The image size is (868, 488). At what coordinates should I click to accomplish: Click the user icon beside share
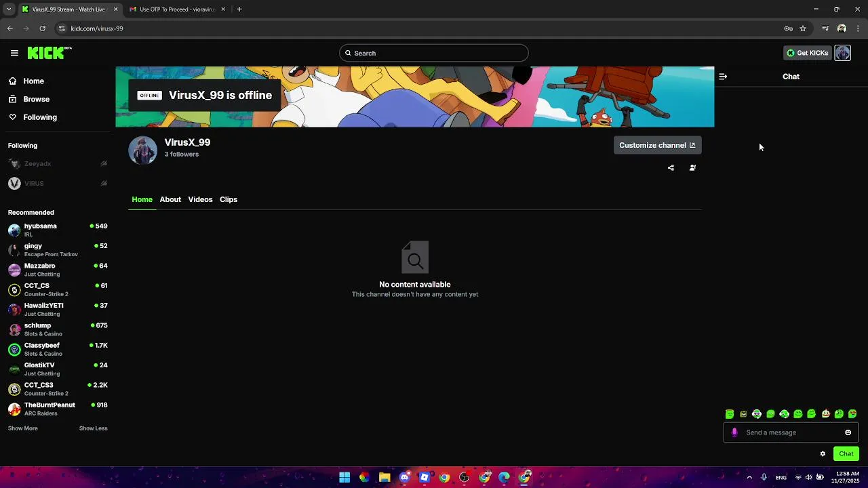coord(692,167)
